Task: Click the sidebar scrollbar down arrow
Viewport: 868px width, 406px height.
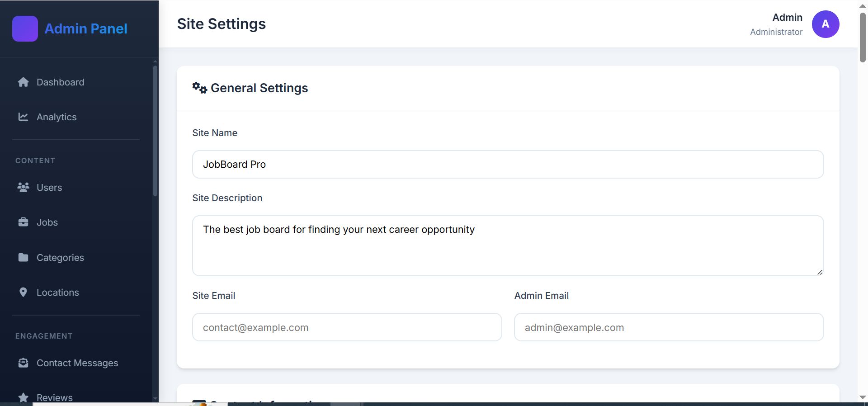Action: click(x=156, y=399)
